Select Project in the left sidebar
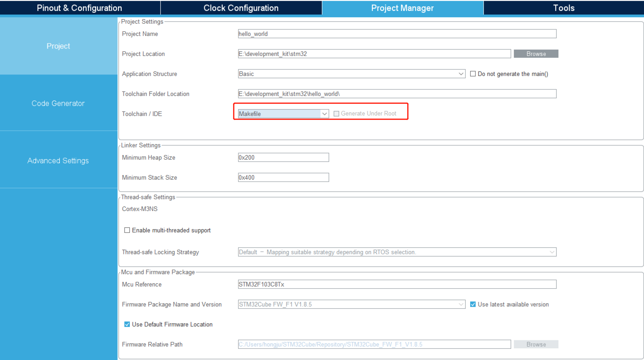 point(58,46)
